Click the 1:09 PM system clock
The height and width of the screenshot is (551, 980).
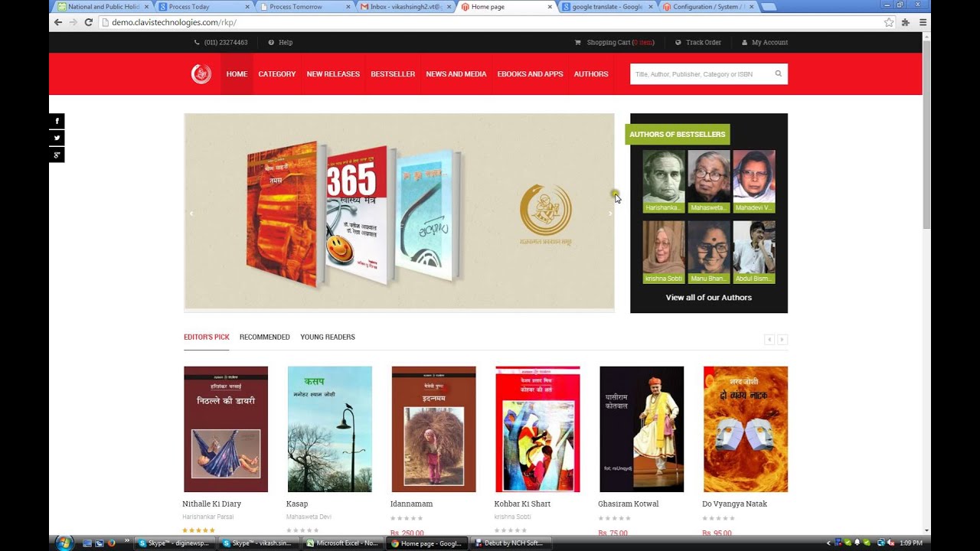910,543
